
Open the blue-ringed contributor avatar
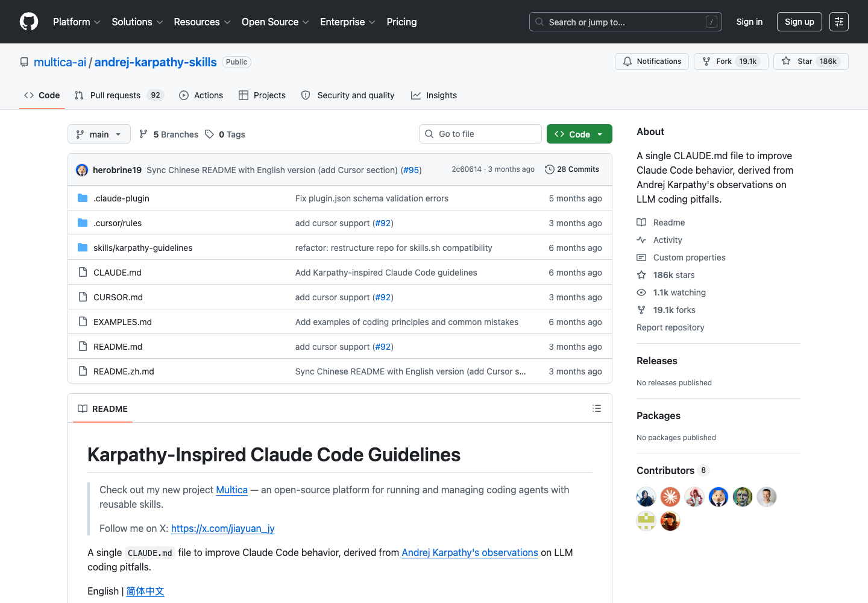(719, 497)
